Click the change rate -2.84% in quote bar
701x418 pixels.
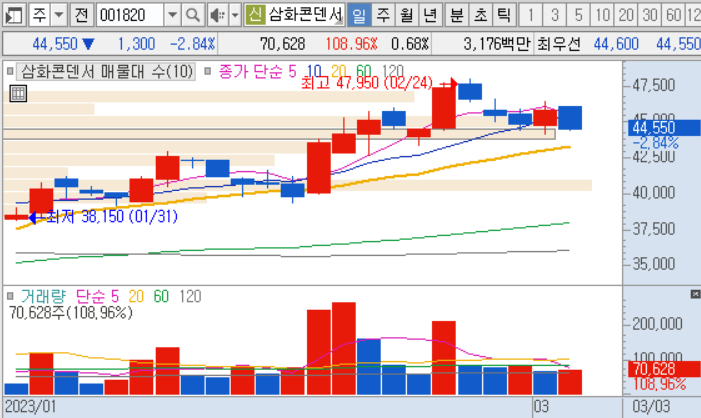tap(193, 44)
